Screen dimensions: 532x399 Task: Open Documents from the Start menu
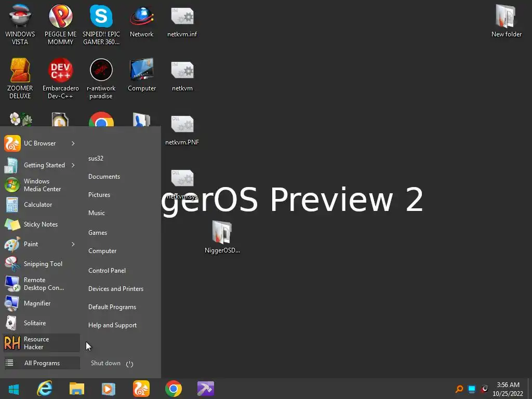click(x=104, y=177)
